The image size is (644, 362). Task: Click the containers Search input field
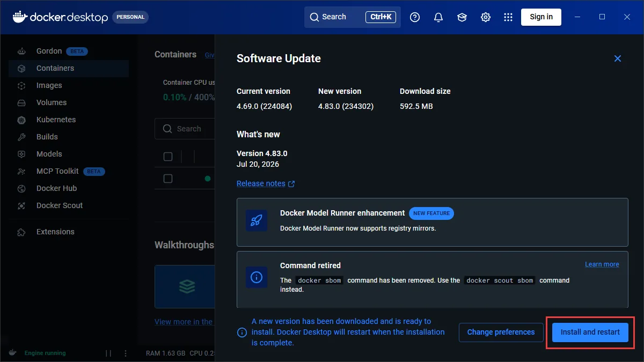[x=185, y=129]
